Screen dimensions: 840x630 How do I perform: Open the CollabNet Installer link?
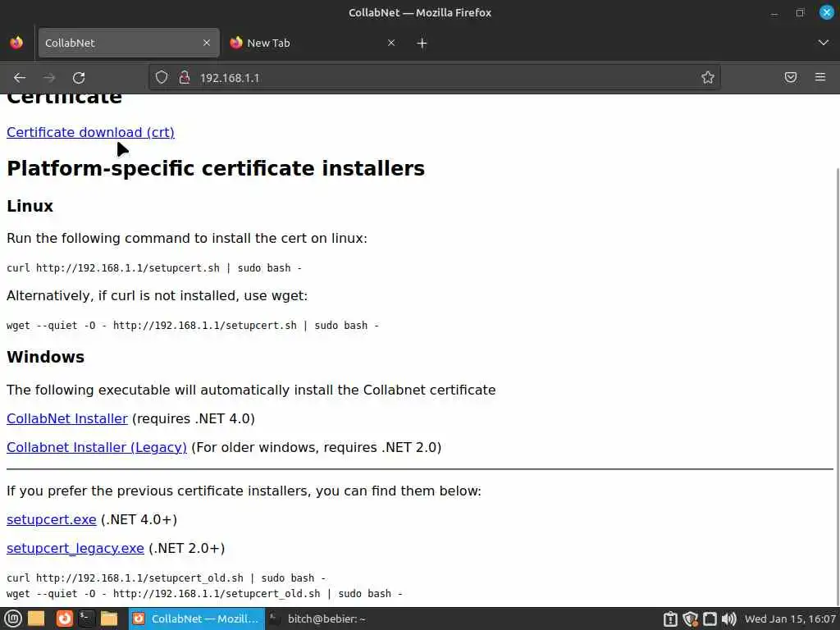(x=67, y=418)
